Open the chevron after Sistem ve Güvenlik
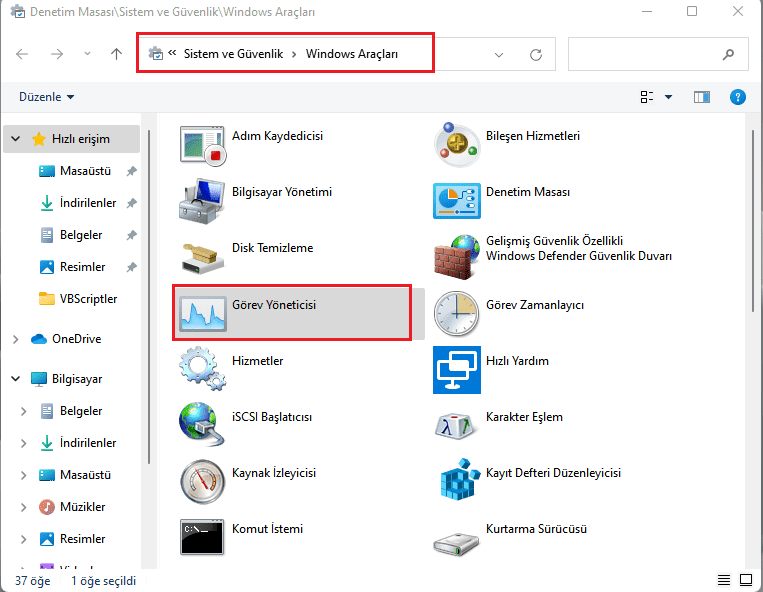Viewport: 763px width, 592px height. (294, 54)
